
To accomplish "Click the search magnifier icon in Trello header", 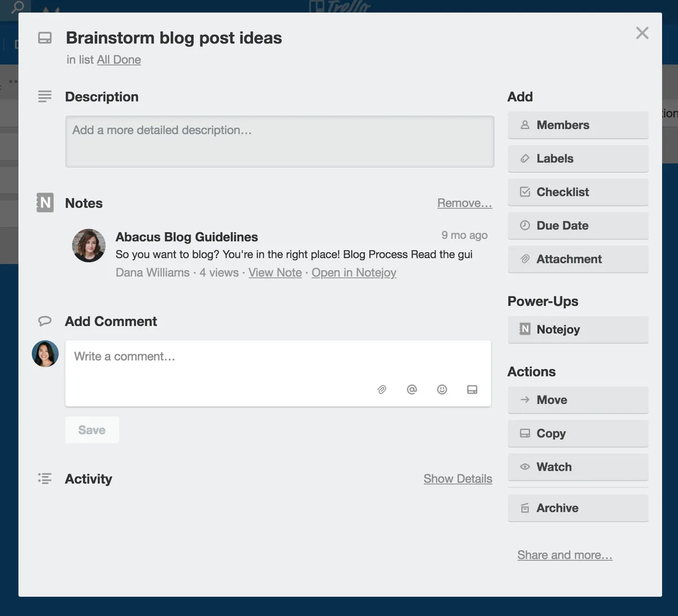I will click(18, 7).
